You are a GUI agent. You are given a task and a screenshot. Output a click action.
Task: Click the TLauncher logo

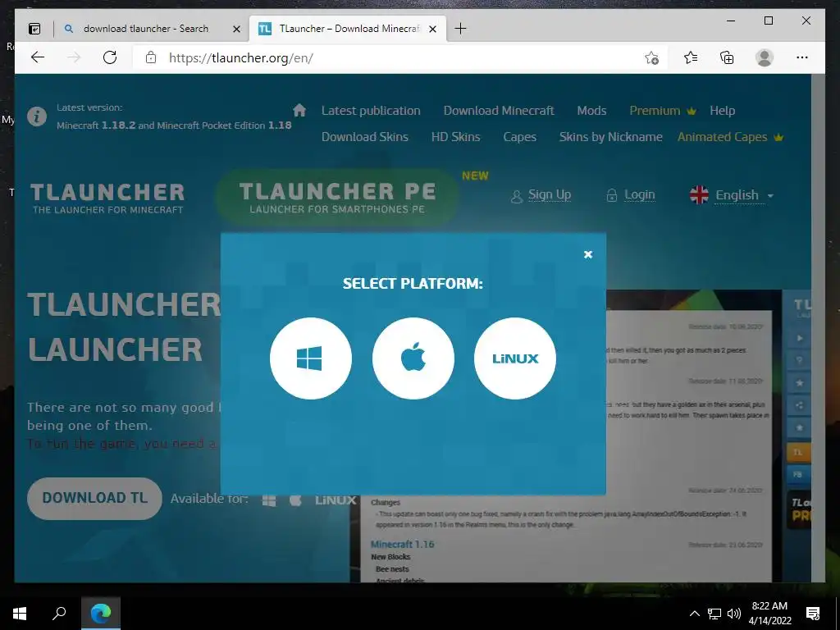pyautogui.click(x=107, y=199)
